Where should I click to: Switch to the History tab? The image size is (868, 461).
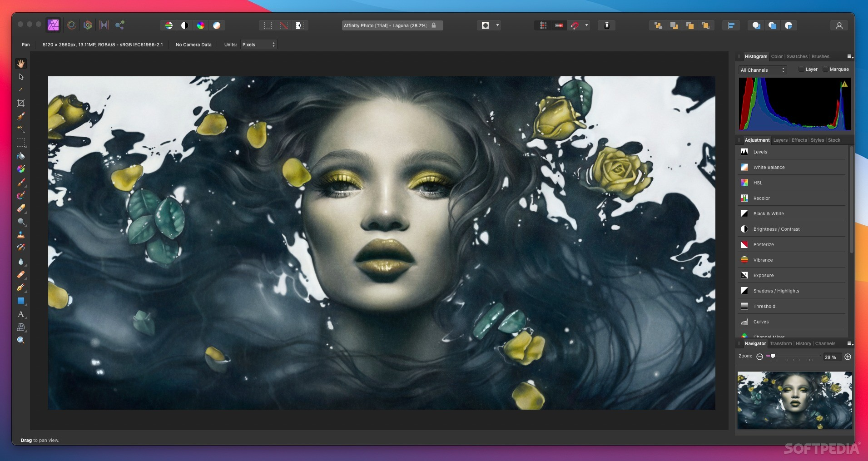click(x=803, y=344)
